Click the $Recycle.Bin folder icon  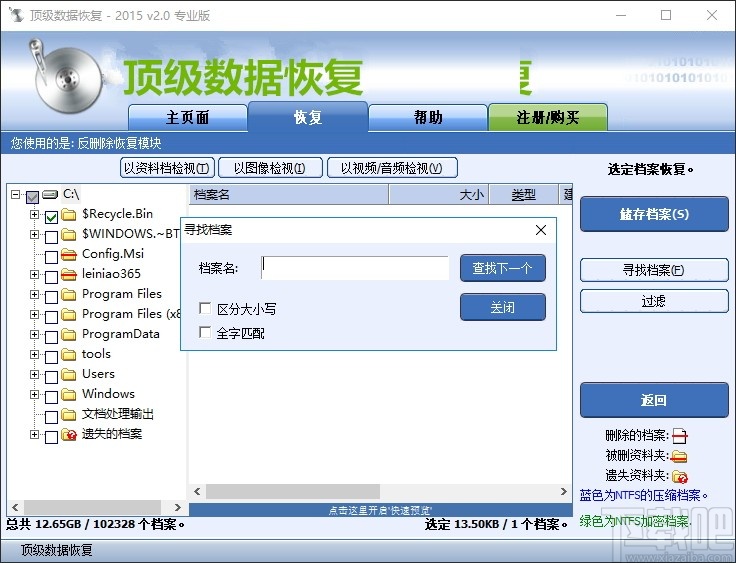[69, 215]
